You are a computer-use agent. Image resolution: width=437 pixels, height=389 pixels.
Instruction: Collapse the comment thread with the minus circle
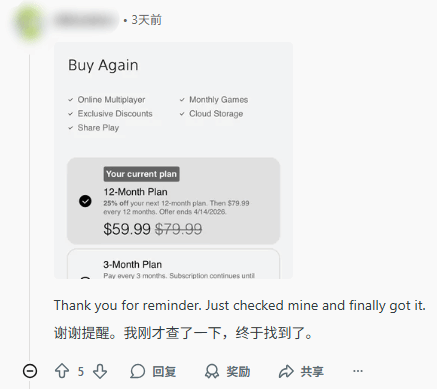[x=30, y=371]
